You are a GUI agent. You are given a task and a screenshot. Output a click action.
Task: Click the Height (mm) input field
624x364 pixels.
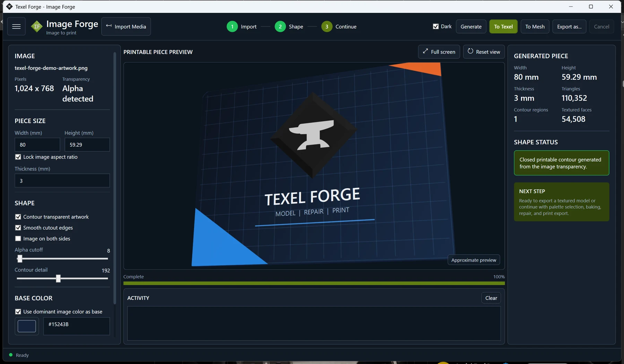(87, 145)
